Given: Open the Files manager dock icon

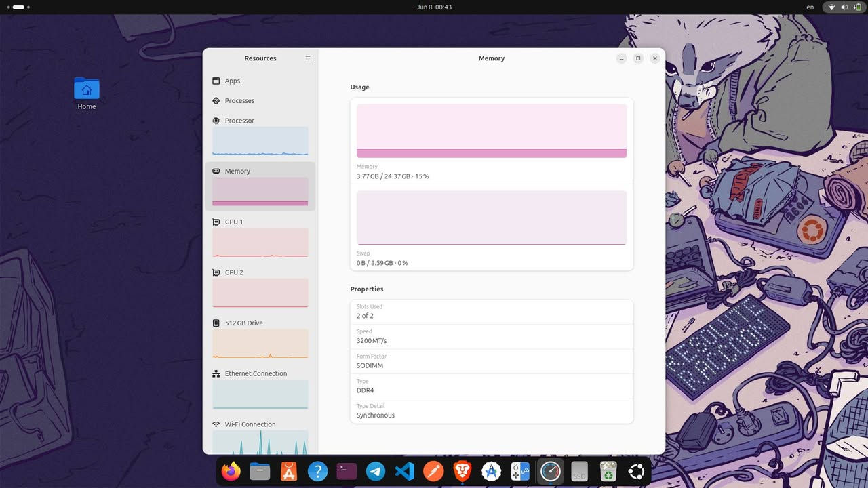Looking at the screenshot, I should (260, 471).
